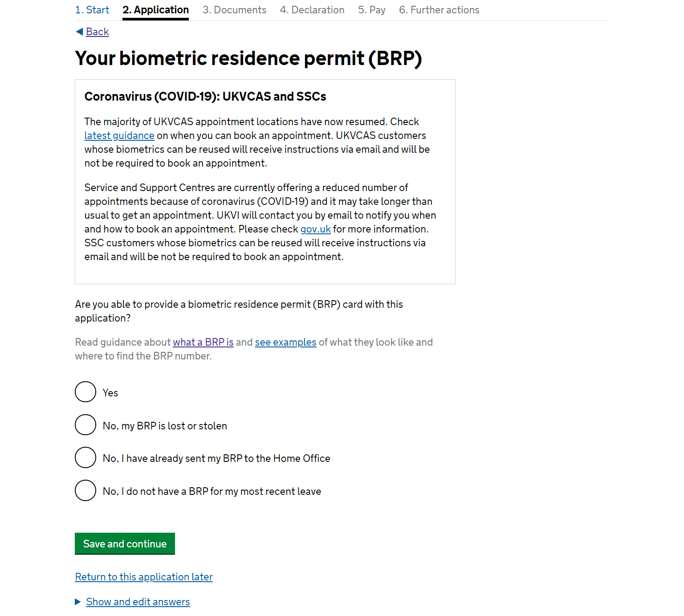The image size is (684, 616).
Task: Open the 2. Application step tab
Action: point(155,10)
